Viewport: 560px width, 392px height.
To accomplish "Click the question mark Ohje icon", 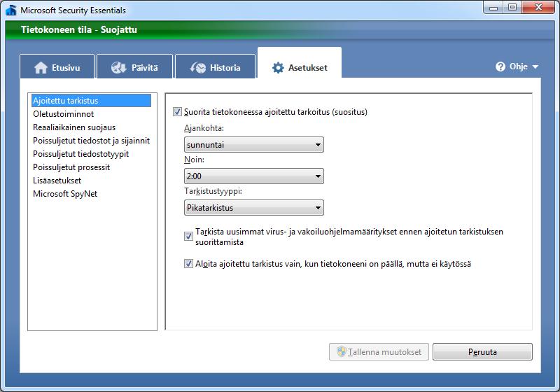I will point(500,66).
